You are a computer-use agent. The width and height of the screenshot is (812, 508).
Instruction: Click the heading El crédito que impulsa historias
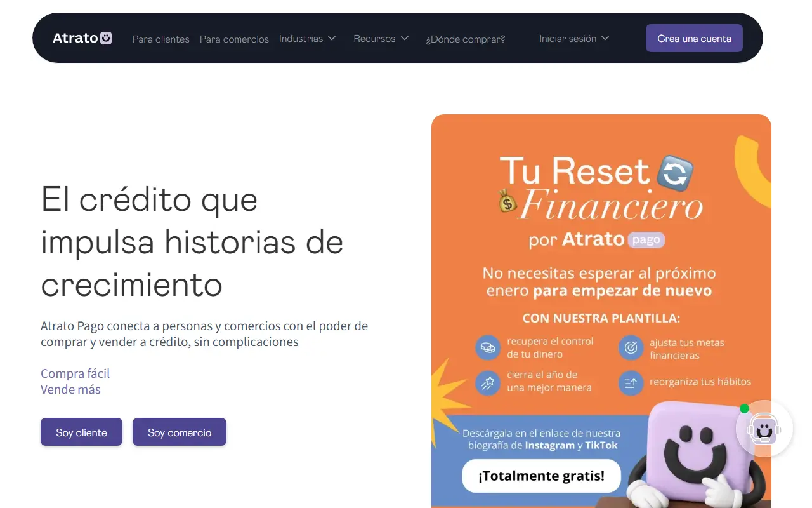[x=192, y=242]
